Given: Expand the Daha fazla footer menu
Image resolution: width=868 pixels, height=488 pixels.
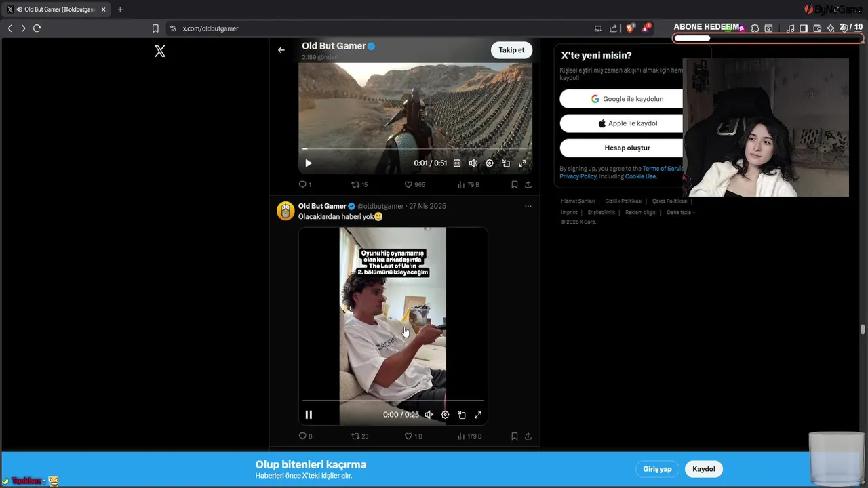Looking at the screenshot, I should pyautogui.click(x=682, y=212).
